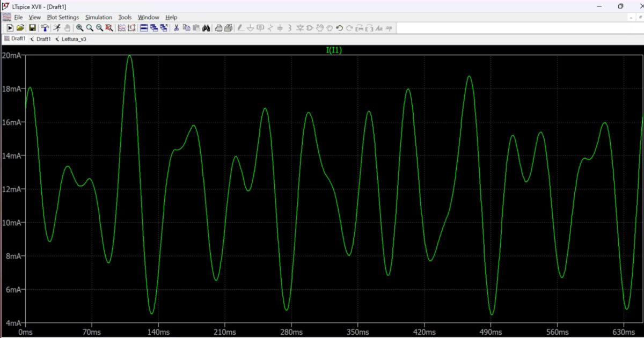This screenshot has width=644, height=338.
Task: Run the simulation with the running-man icon
Action: (57, 27)
